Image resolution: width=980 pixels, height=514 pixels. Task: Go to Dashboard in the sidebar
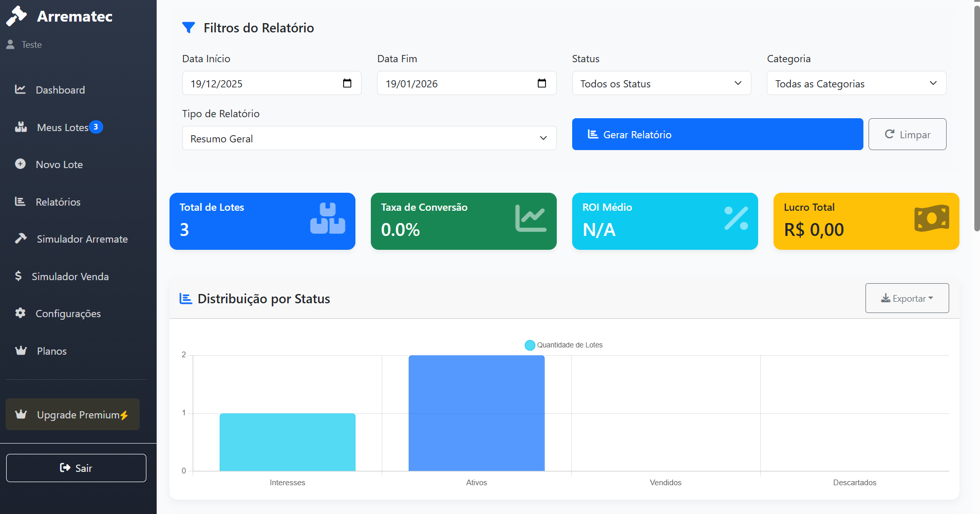coord(60,90)
